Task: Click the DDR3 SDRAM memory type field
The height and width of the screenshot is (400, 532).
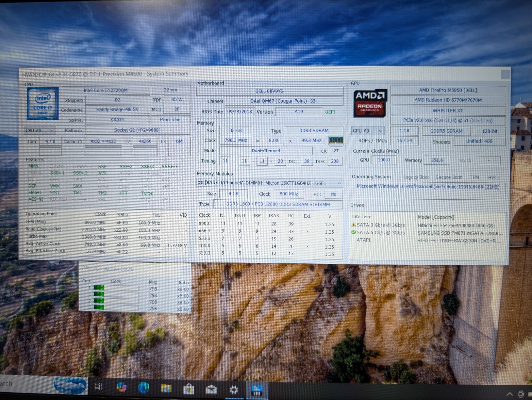Action: (314, 131)
